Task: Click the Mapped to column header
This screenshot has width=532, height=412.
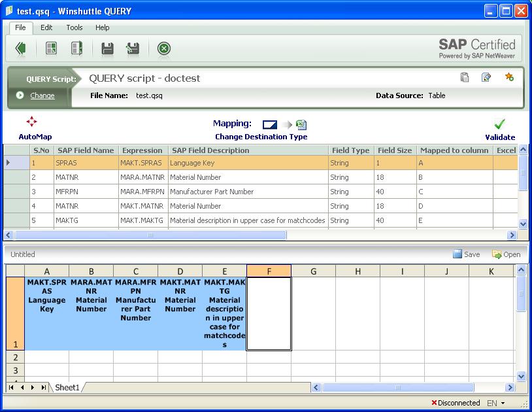Action: click(455, 150)
